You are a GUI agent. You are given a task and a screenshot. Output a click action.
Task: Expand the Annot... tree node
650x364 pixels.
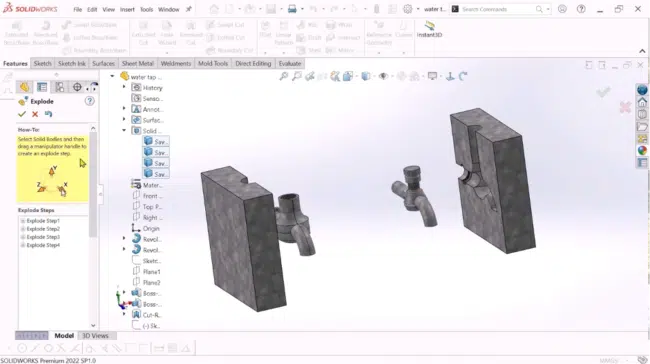pyautogui.click(x=124, y=109)
